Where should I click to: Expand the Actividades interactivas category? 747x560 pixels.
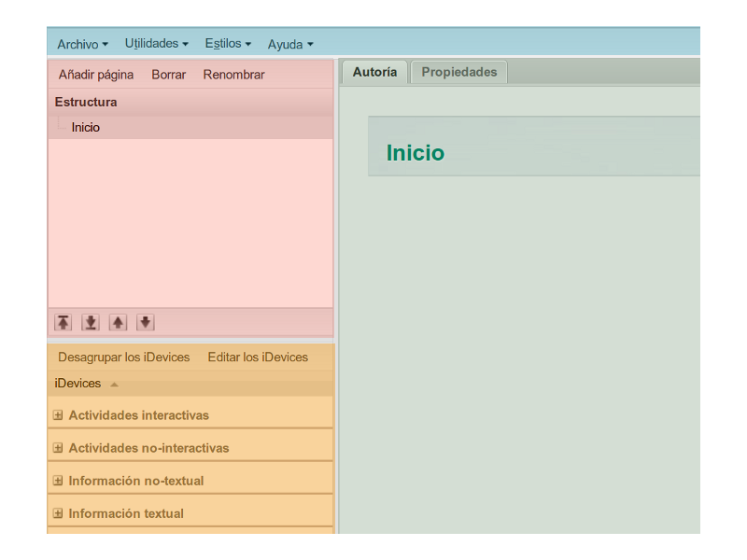tap(59, 414)
